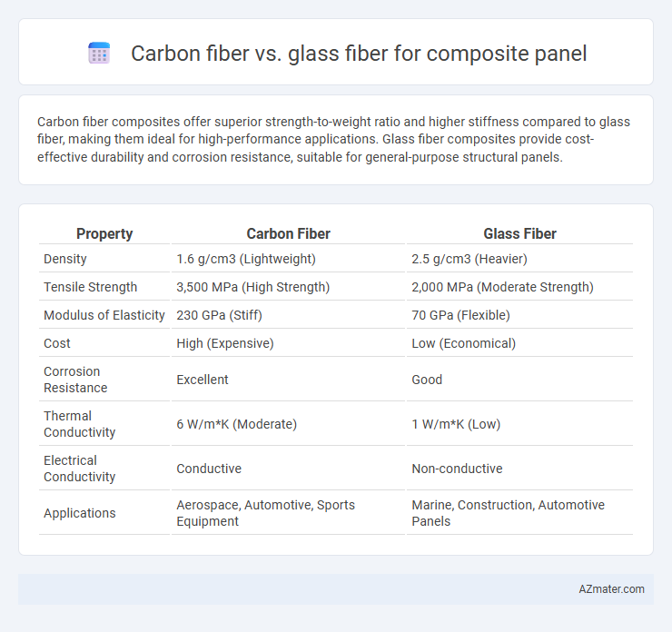672x632 pixels.
Task: Select the 'Thermal Conductivity' row label
Action: pyautogui.click(x=79, y=424)
